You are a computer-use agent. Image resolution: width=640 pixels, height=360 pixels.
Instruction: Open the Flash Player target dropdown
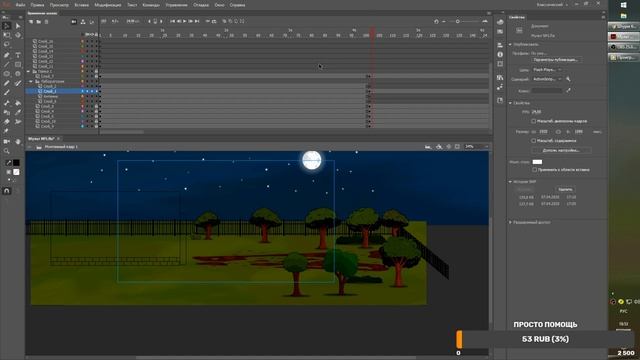pos(547,70)
